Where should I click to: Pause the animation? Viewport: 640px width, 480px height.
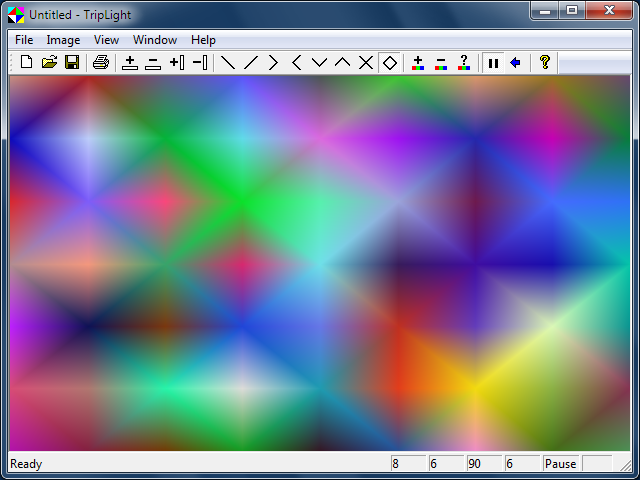coord(493,63)
